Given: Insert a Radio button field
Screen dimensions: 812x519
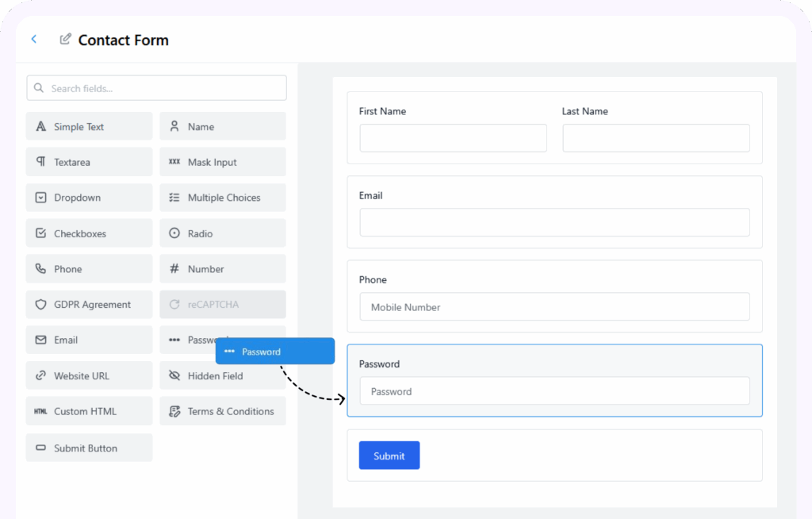Looking at the screenshot, I should pyautogui.click(x=223, y=233).
